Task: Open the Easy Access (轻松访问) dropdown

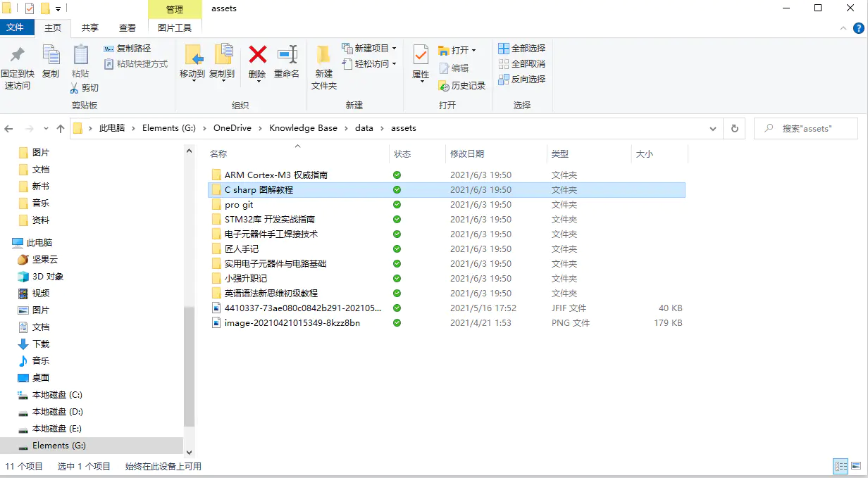Action: [x=369, y=64]
